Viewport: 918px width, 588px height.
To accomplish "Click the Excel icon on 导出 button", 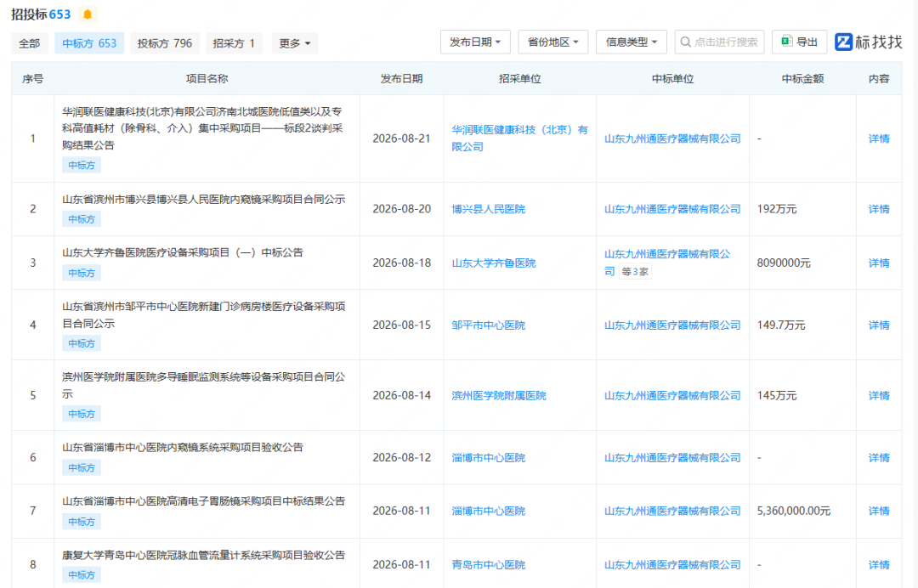I will pyautogui.click(x=787, y=41).
